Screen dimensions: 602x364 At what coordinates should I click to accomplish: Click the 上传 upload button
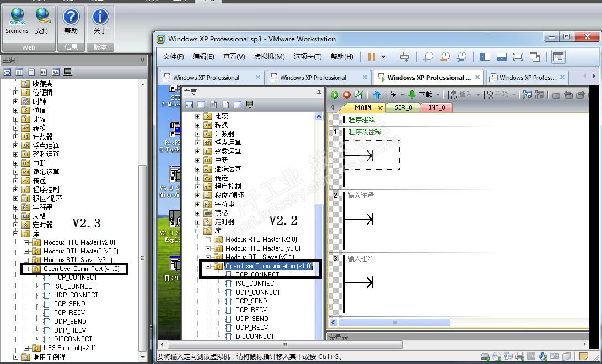tap(384, 94)
